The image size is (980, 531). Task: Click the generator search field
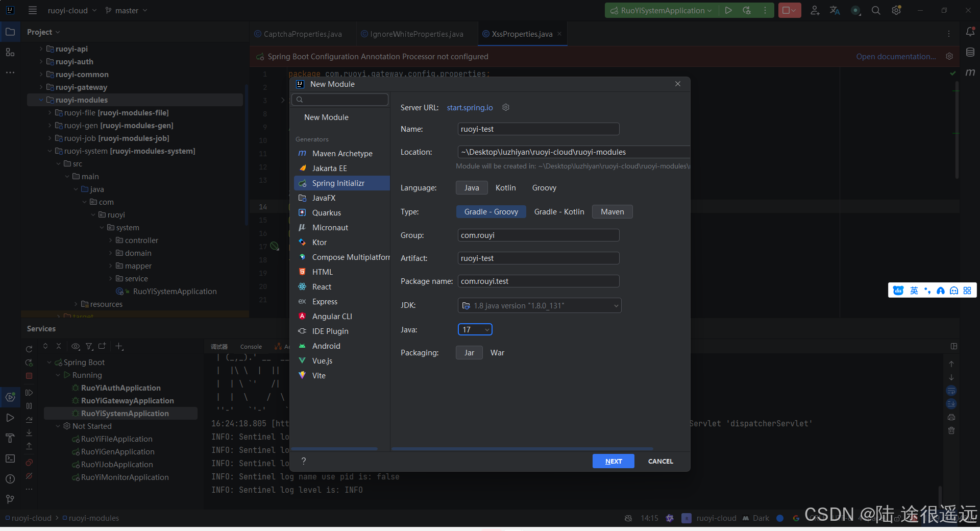340,100
